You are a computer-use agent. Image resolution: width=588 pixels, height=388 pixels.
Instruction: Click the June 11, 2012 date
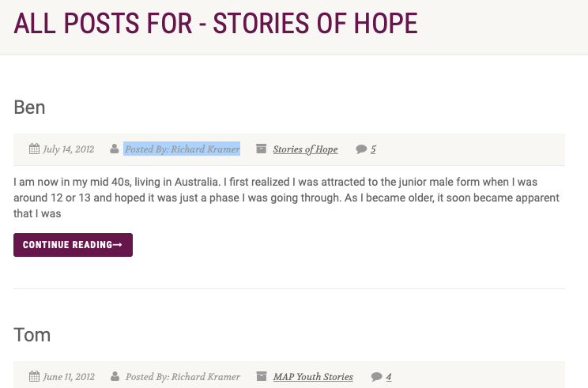(69, 377)
